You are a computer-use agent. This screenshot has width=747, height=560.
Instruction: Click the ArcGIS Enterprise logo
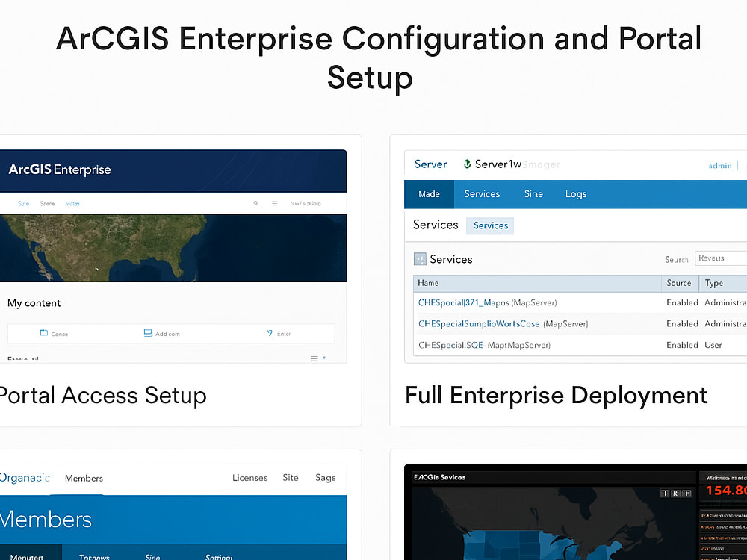pyautogui.click(x=60, y=169)
